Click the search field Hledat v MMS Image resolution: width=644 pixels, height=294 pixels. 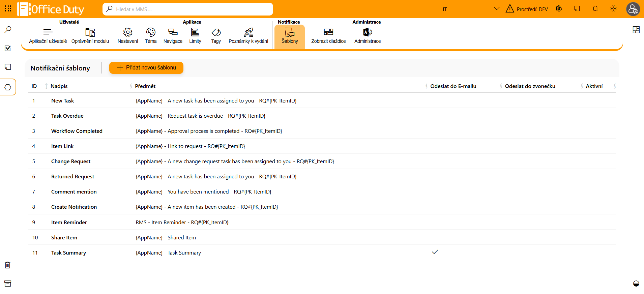(187, 9)
